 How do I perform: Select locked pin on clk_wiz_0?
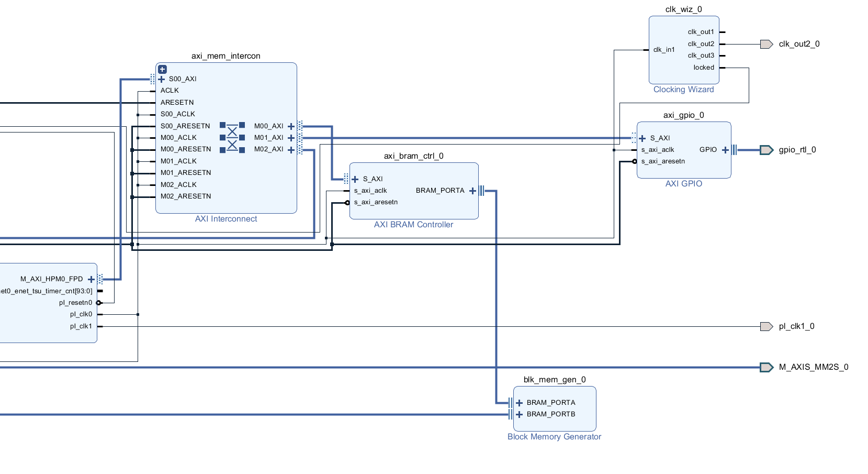tap(704, 68)
